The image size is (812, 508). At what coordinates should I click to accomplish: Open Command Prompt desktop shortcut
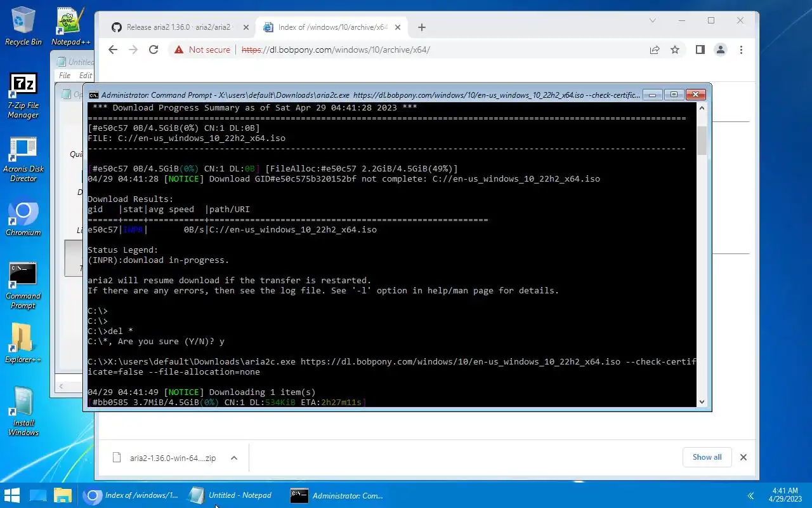click(23, 286)
